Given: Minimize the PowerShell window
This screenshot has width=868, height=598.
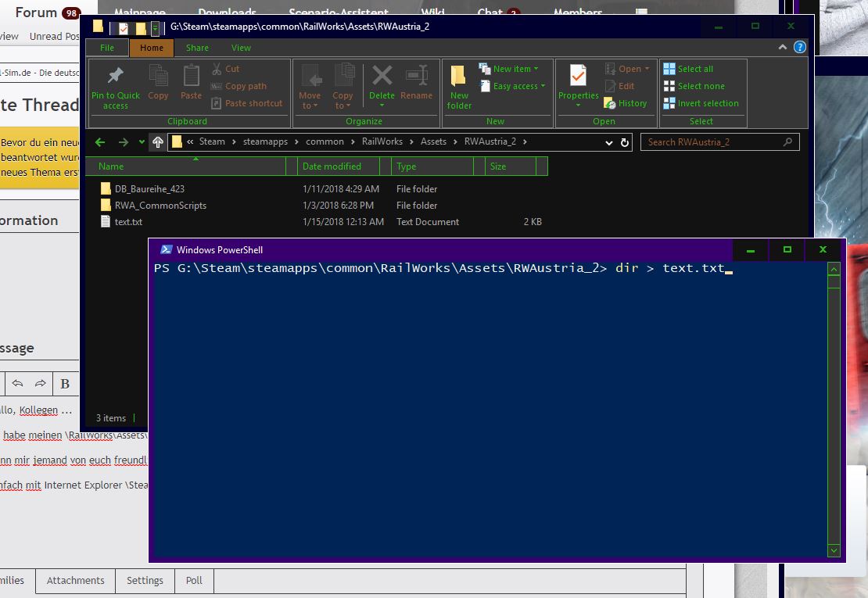Looking at the screenshot, I should click(751, 250).
